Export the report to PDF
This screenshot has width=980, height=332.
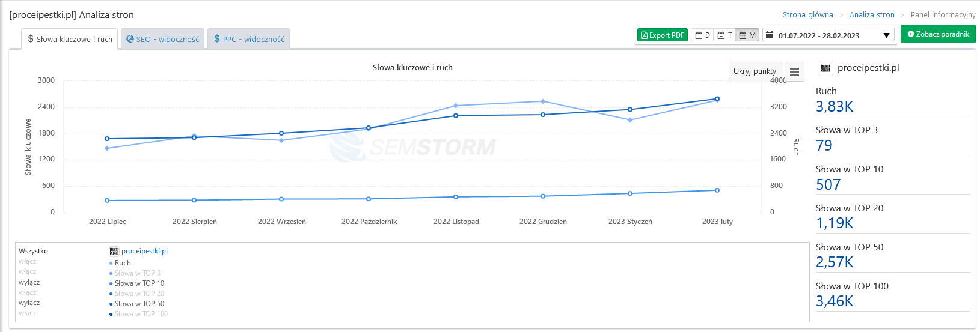coord(662,35)
